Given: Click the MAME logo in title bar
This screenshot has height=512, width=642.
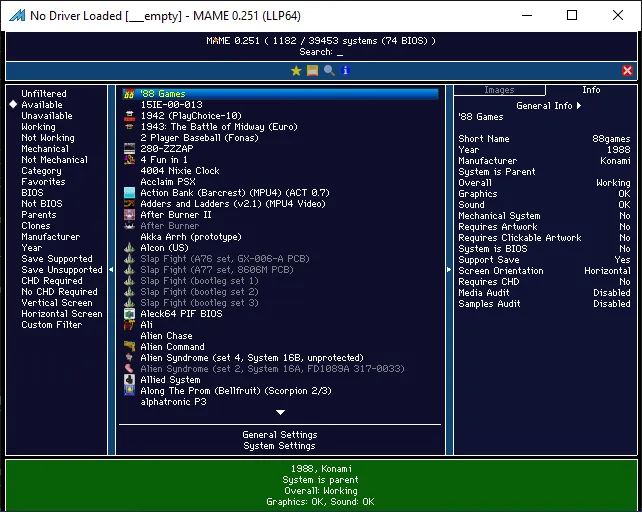Looking at the screenshot, I should [x=17, y=16].
